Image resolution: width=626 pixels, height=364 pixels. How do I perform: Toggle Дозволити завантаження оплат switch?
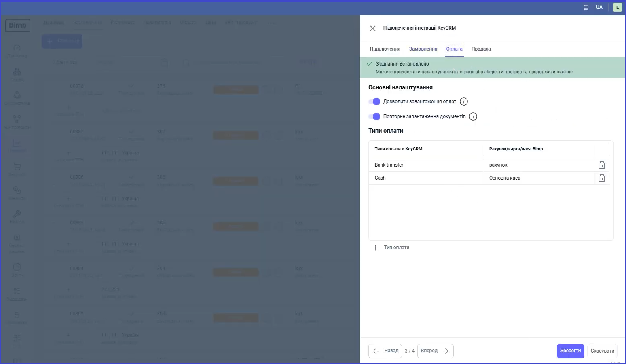374,102
